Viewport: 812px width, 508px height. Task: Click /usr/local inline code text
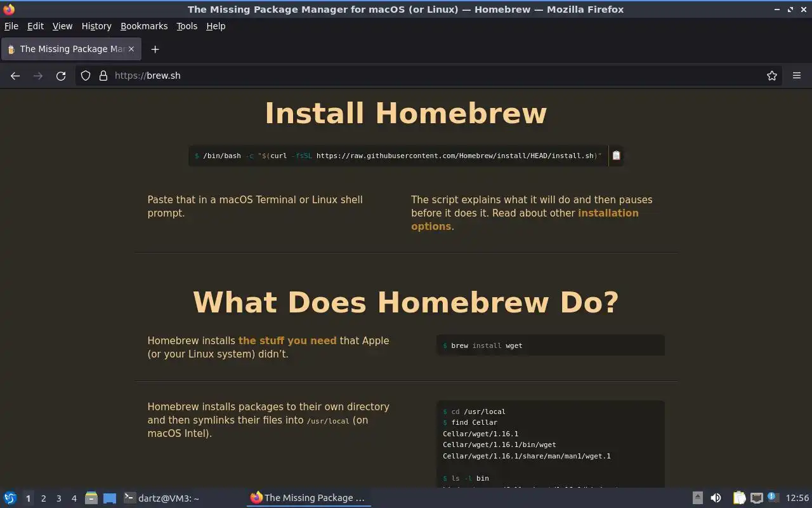coord(328,421)
